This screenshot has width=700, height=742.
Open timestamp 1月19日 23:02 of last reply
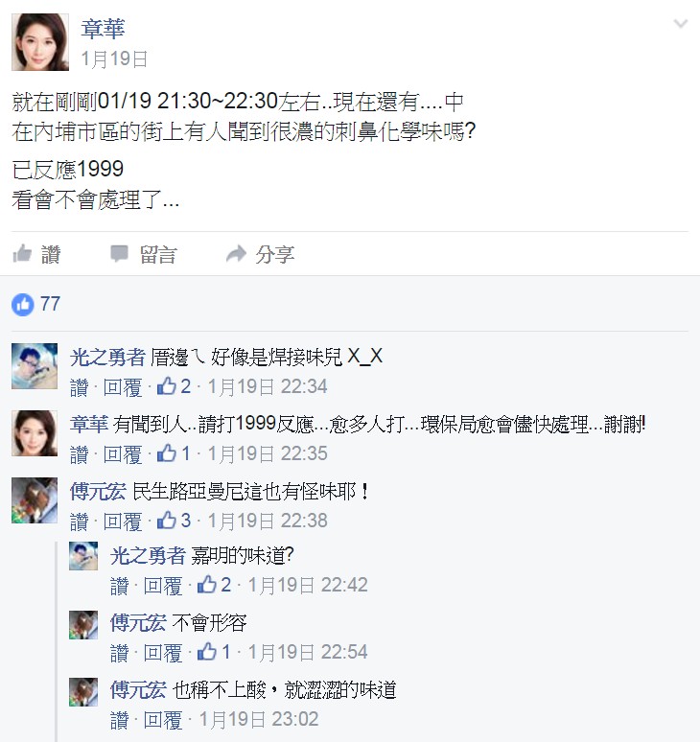coord(258,720)
